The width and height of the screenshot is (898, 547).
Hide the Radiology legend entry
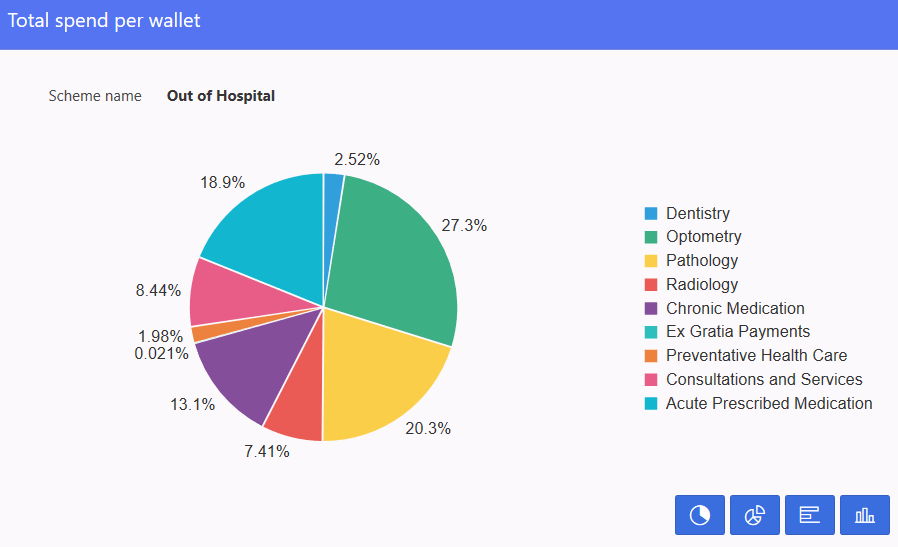701,284
